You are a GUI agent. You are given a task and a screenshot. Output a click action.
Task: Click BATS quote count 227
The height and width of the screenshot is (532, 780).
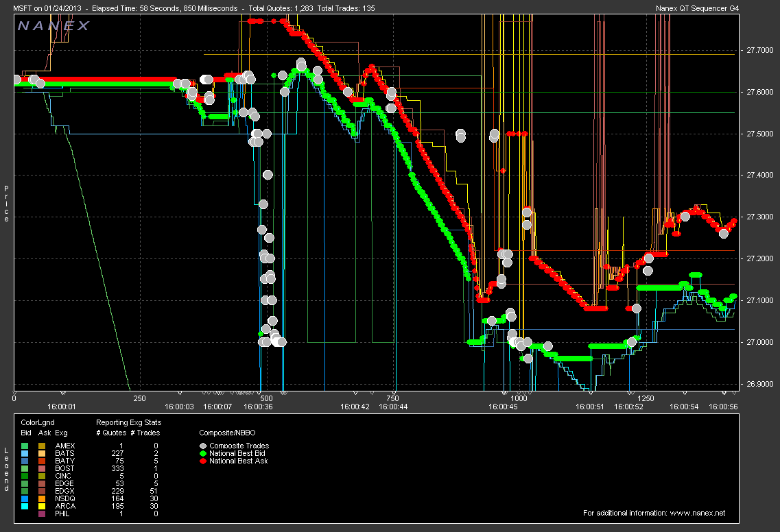pyautogui.click(x=118, y=453)
